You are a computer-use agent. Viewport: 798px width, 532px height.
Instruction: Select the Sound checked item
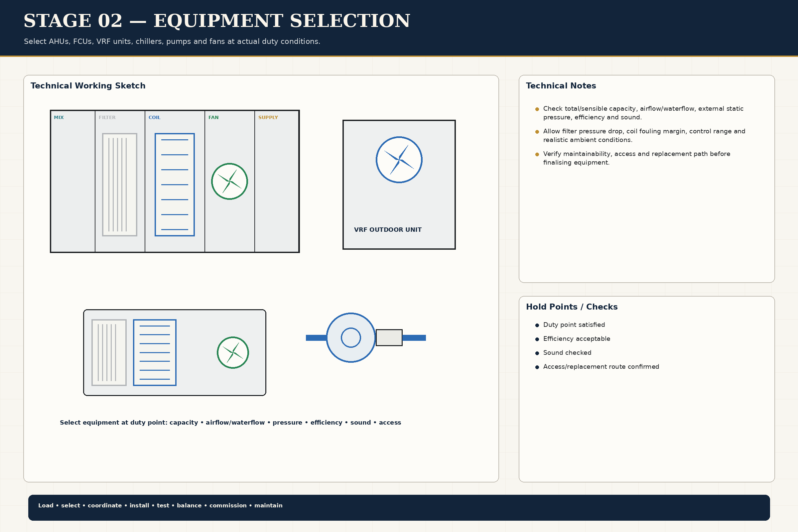(567, 352)
